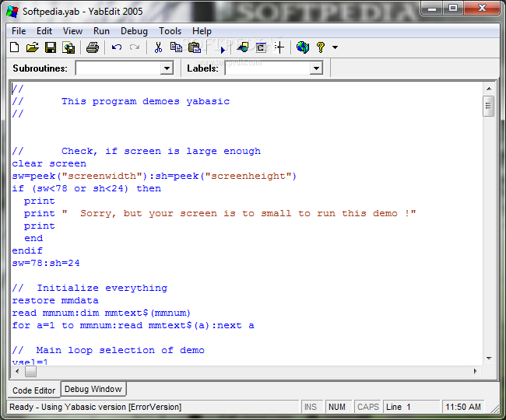Screen dimensions: 506x420
Task: Click the 'Initialize everything' comment line
Action: (x=90, y=288)
